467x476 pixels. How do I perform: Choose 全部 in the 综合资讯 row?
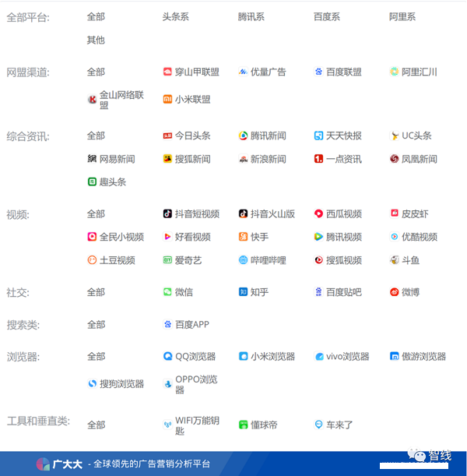point(96,136)
